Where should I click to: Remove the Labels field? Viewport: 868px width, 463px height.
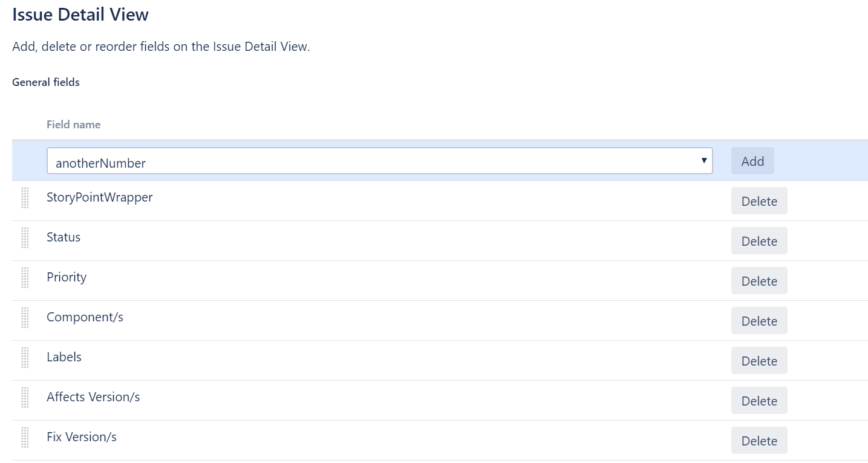[x=759, y=361]
